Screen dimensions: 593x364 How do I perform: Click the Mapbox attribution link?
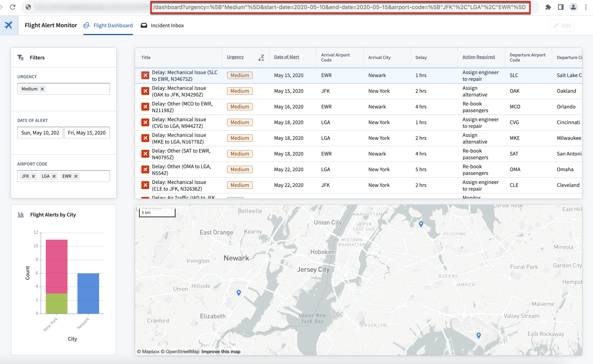(148, 351)
